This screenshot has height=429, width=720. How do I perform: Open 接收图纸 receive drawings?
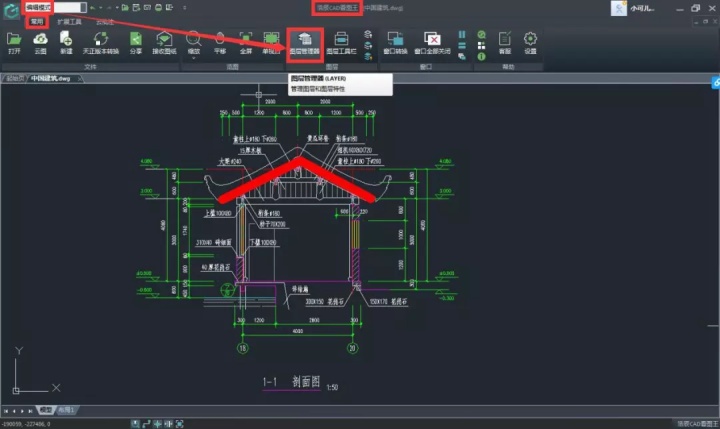tap(164, 44)
